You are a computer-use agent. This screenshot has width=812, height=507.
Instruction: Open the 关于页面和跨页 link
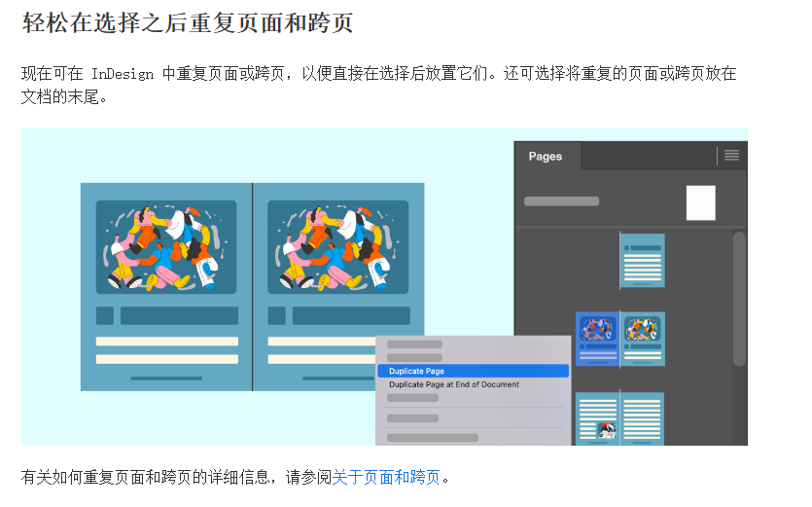point(386,477)
